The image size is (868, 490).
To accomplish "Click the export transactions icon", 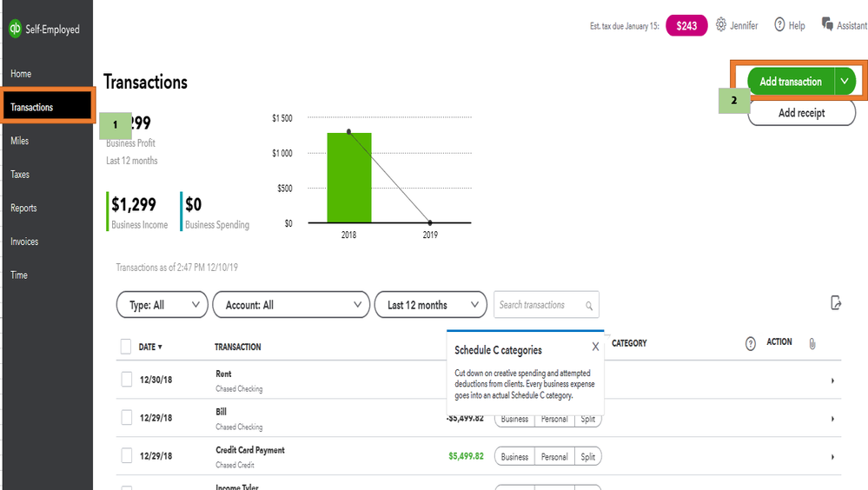I will [x=836, y=303].
